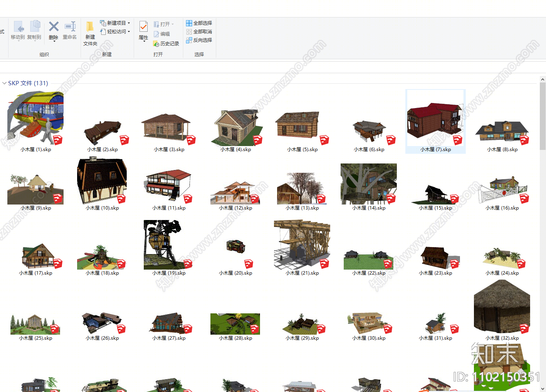Select file 小木屋 (18).skp thumbnail
This screenshot has width=546, height=392.
tap(102, 257)
